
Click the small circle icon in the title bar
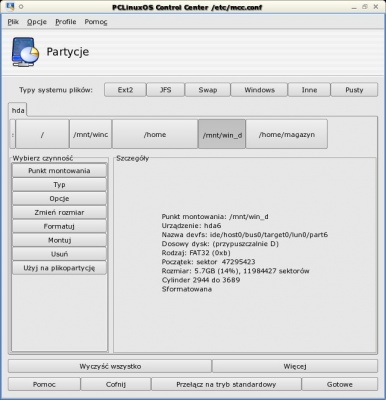21,7
